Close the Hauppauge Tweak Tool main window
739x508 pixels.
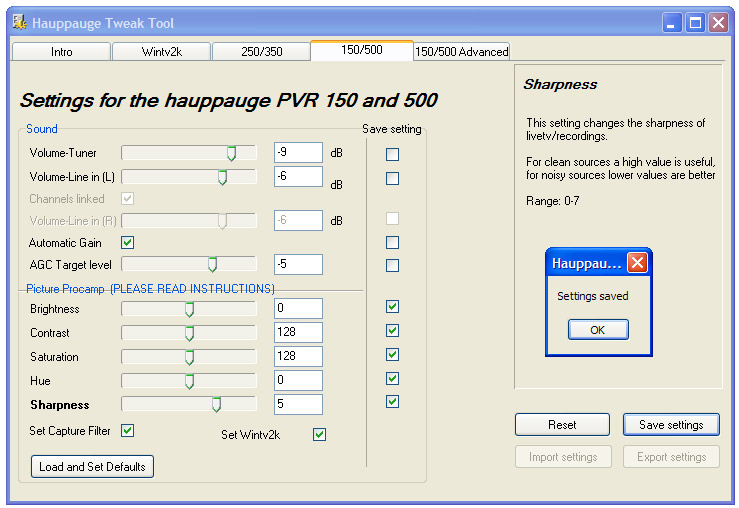[x=719, y=23]
